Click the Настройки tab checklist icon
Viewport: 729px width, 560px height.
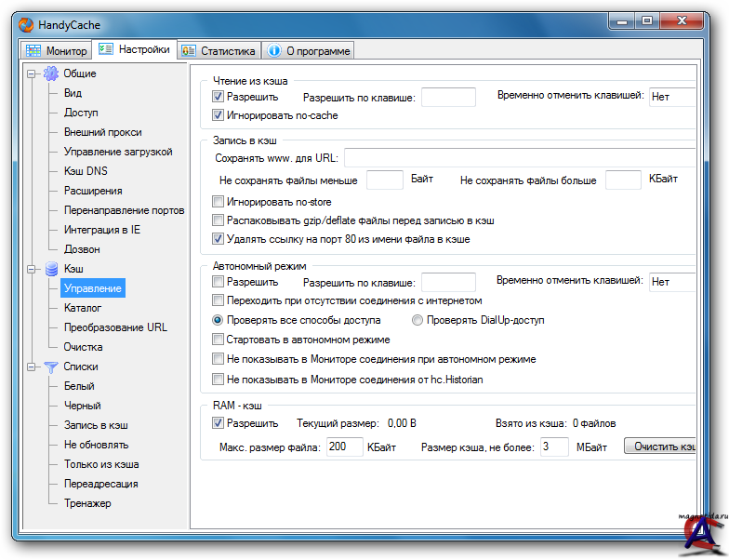106,49
